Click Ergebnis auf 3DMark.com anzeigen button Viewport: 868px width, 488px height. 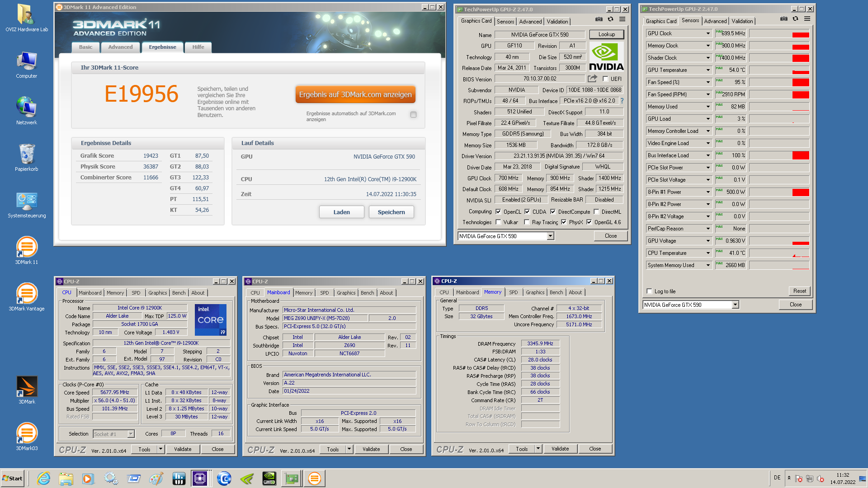click(x=355, y=94)
